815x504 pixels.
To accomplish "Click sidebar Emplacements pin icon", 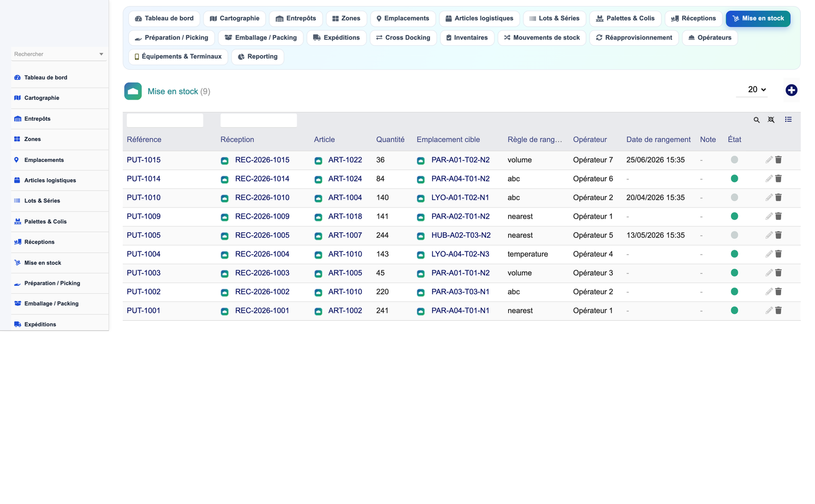I will 16,160.
